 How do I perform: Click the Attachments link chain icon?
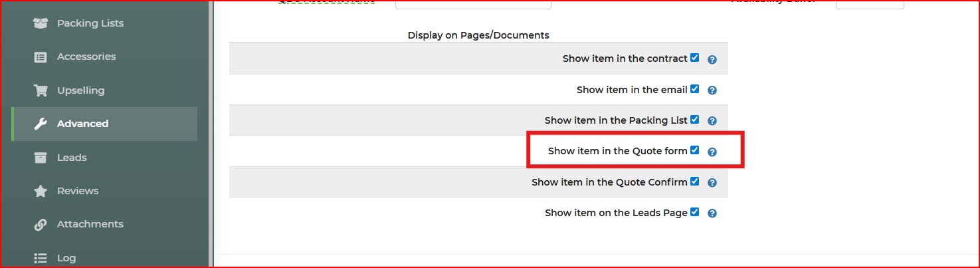click(x=41, y=225)
